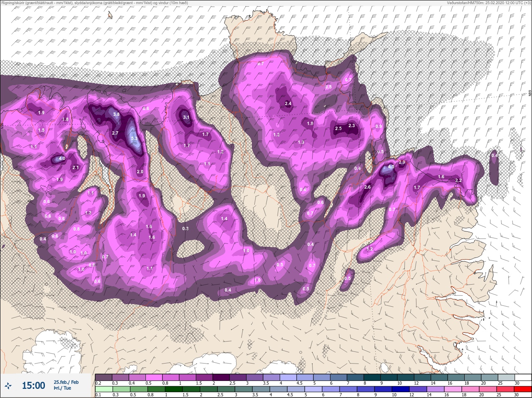The image size is (532, 398).
Task: Select the dark green 1–1.5 rain legend swatch
Action: [x=173, y=389]
